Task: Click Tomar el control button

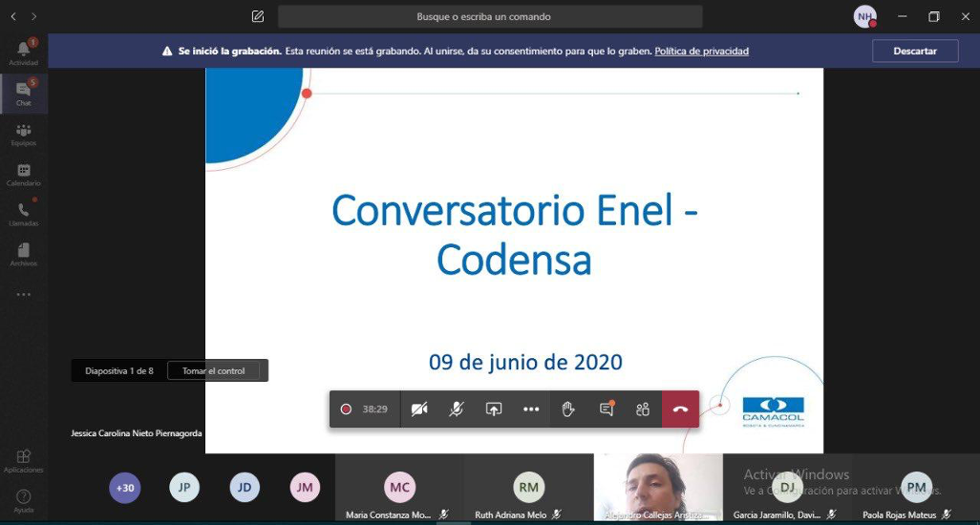Action: tap(214, 370)
